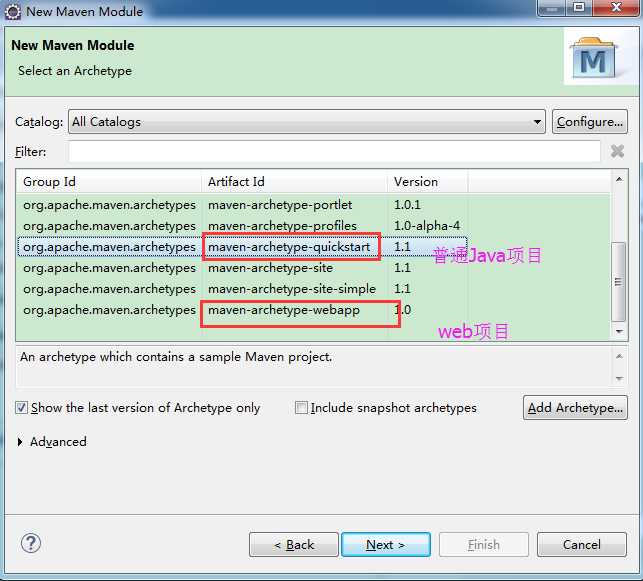Click the archetype list scrollbar thumb

point(618,282)
